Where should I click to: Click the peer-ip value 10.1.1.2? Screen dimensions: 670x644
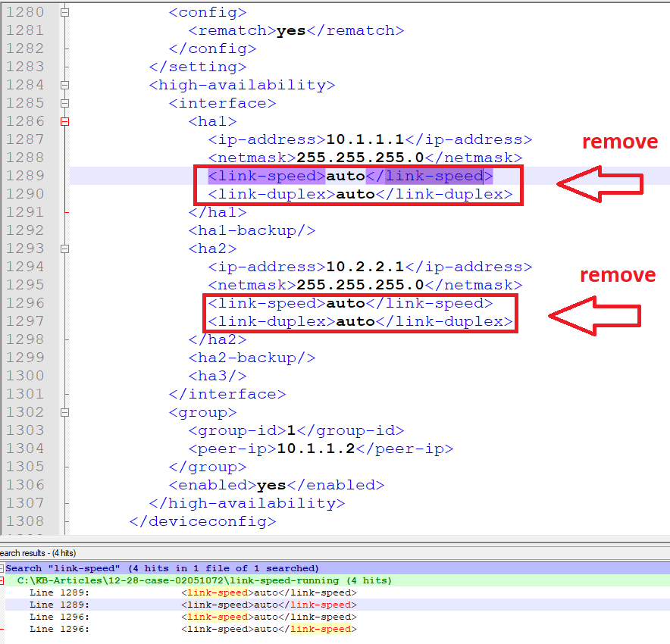tap(316, 449)
